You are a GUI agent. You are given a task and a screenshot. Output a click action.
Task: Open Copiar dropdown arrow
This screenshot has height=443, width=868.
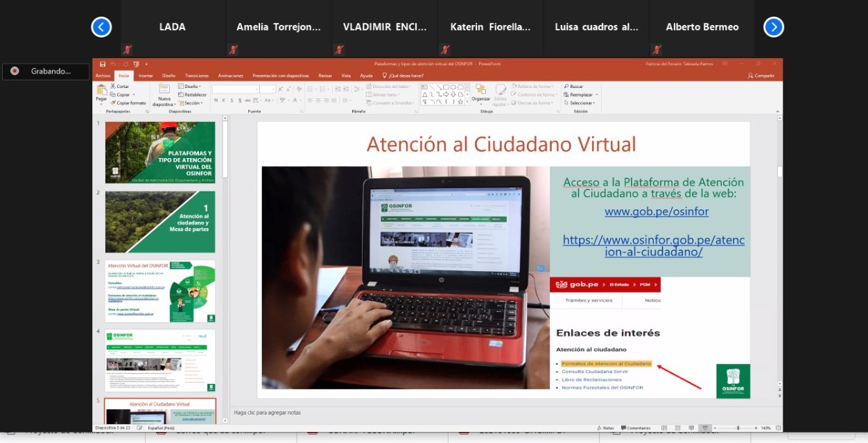[x=132, y=94]
